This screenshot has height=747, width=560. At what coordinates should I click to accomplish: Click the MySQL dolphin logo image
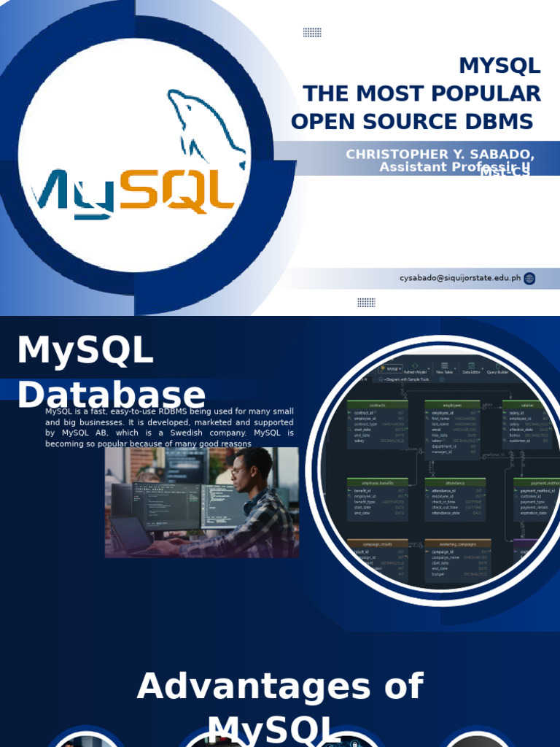(x=134, y=155)
